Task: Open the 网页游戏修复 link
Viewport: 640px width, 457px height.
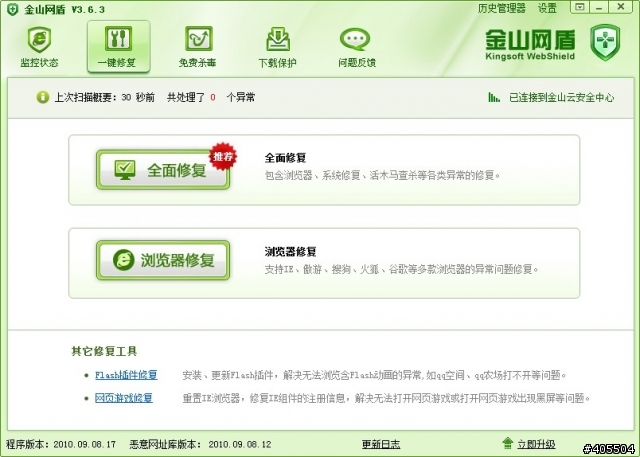Action: (124, 398)
